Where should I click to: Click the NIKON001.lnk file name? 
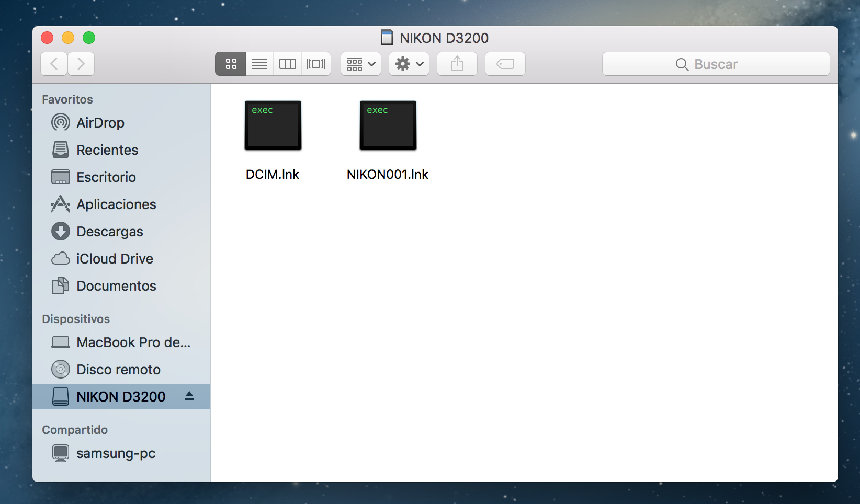388,175
